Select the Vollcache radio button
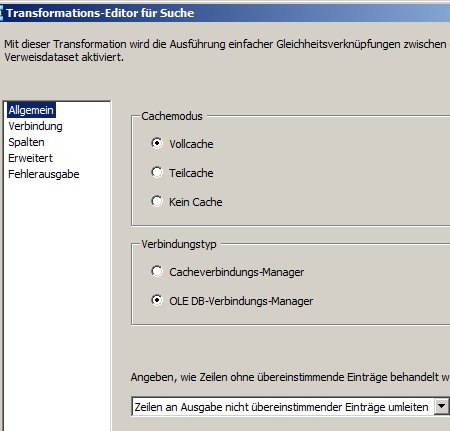 157,143
